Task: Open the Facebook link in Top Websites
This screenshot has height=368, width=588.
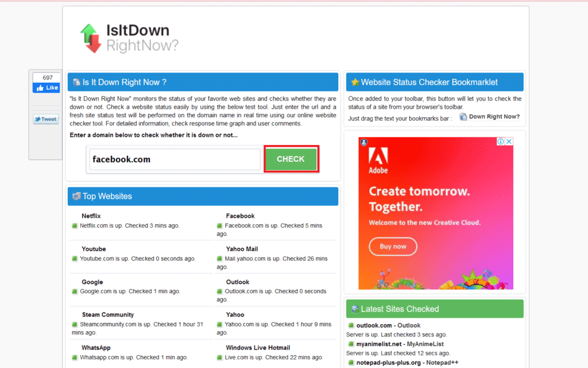Action: point(241,216)
